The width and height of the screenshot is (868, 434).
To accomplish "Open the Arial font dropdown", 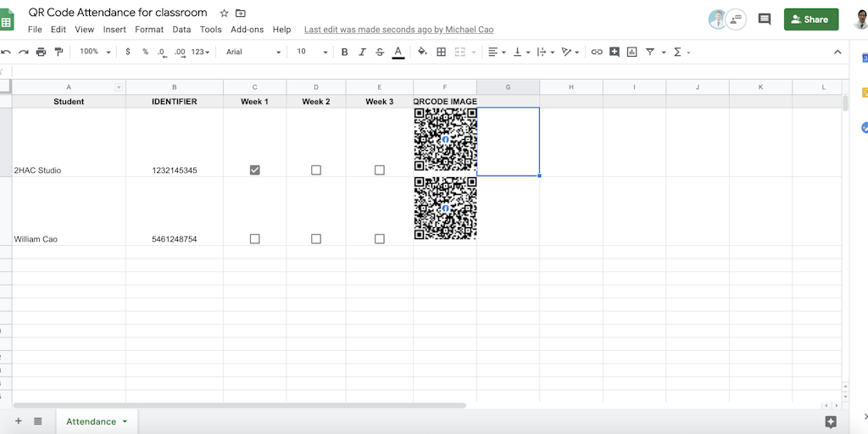I will [x=253, y=52].
